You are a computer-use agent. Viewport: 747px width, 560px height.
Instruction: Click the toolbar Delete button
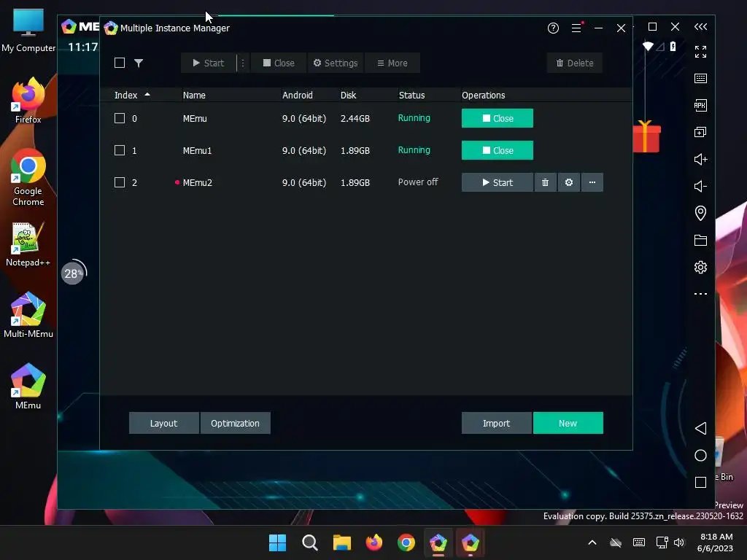575,63
